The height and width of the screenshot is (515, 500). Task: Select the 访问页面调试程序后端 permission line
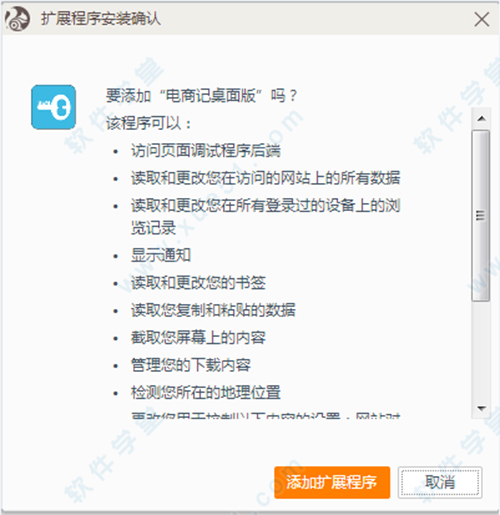pos(206,151)
